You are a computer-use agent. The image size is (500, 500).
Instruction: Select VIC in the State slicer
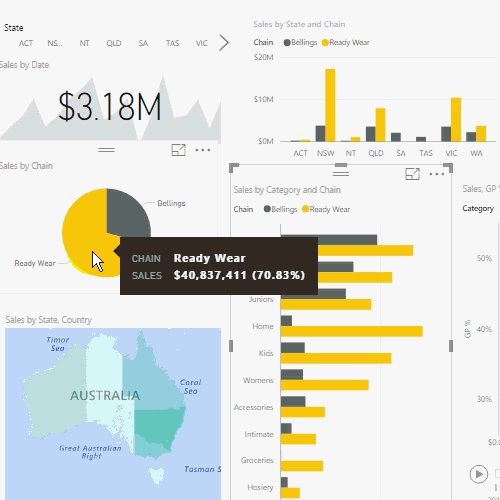(202, 43)
